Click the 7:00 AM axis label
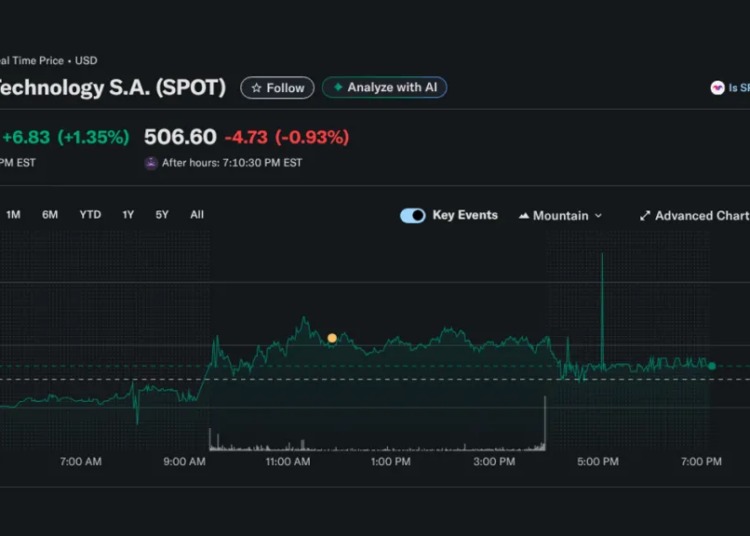 pyautogui.click(x=81, y=461)
